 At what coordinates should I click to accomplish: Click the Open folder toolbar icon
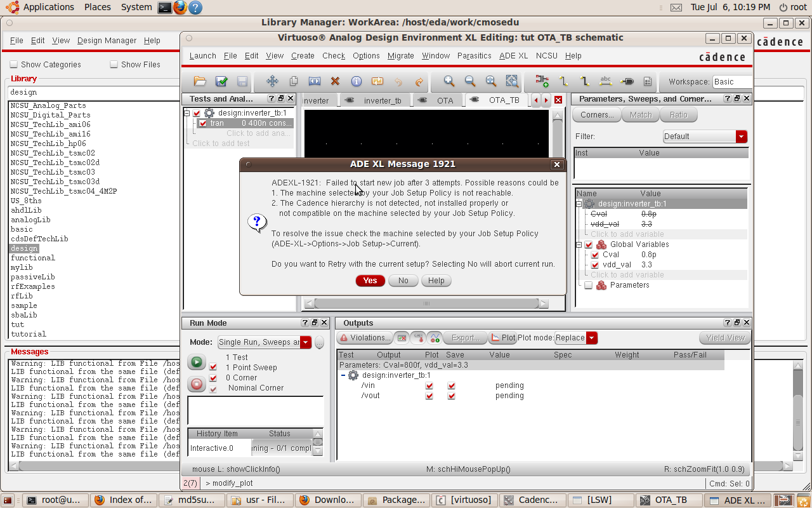(x=200, y=81)
